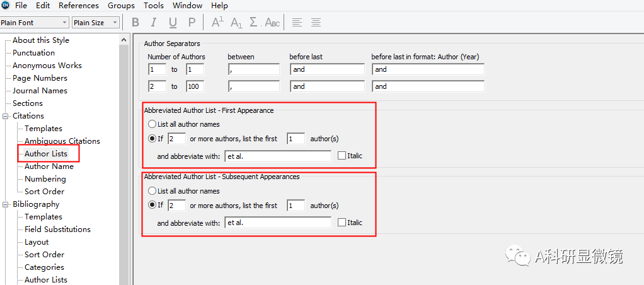Select Sections in style tree
644x285 pixels.
point(28,103)
